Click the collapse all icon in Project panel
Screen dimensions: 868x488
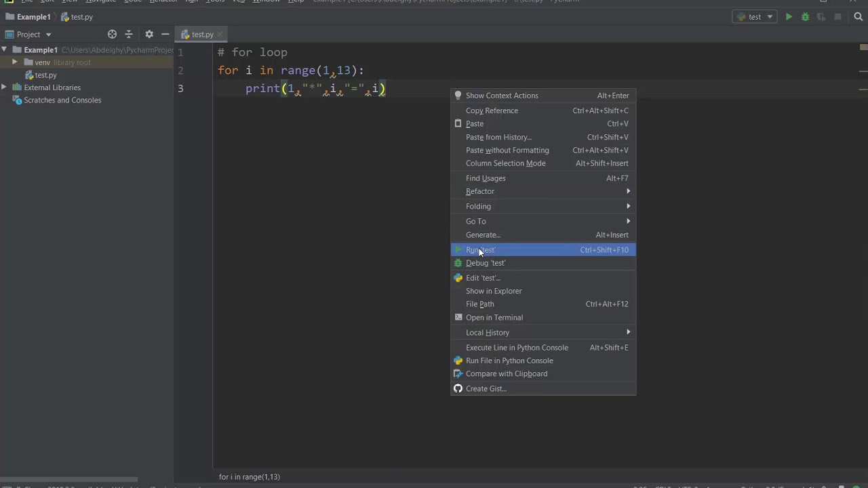tap(129, 34)
